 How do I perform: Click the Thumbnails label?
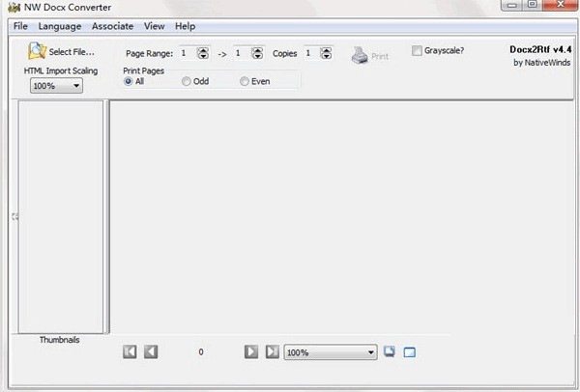point(60,340)
